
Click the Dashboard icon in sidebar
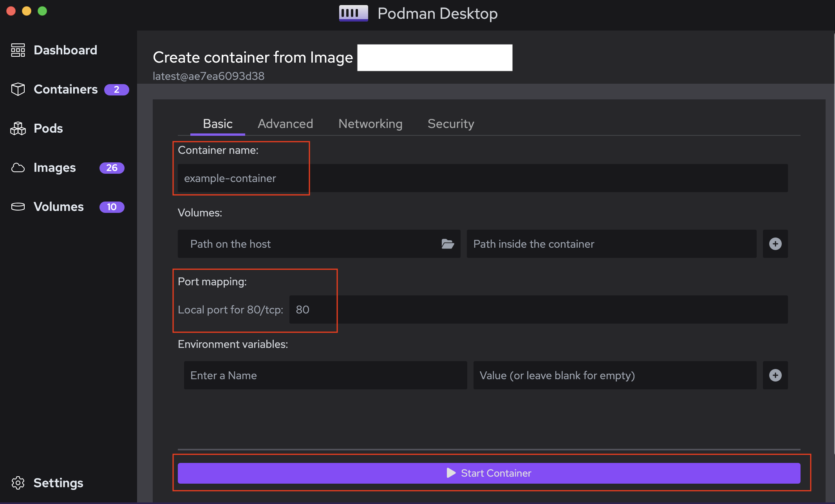(18, 50)
